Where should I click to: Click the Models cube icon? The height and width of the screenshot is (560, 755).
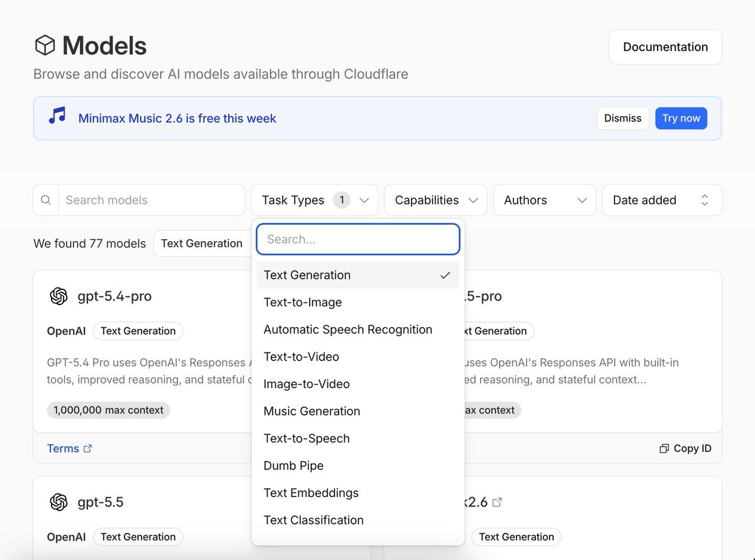45,45
